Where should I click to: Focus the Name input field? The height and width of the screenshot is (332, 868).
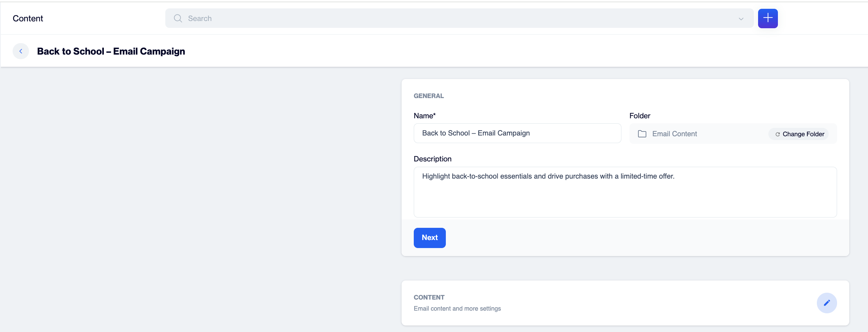pyautogui.click(x=517, y=133)
